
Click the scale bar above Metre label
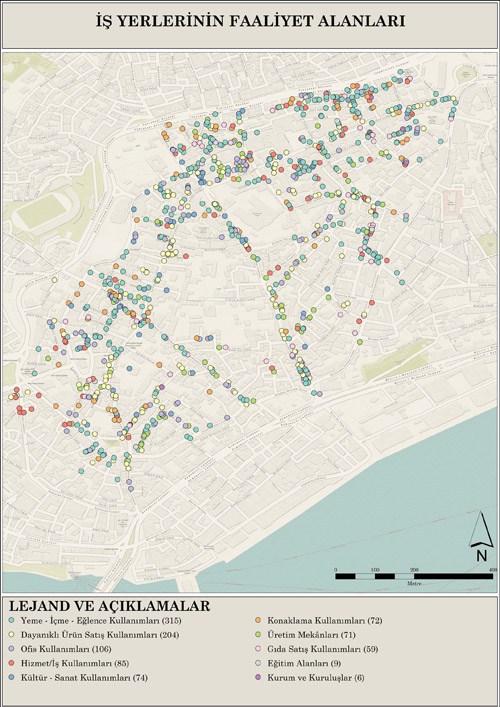tap(414, 576)
